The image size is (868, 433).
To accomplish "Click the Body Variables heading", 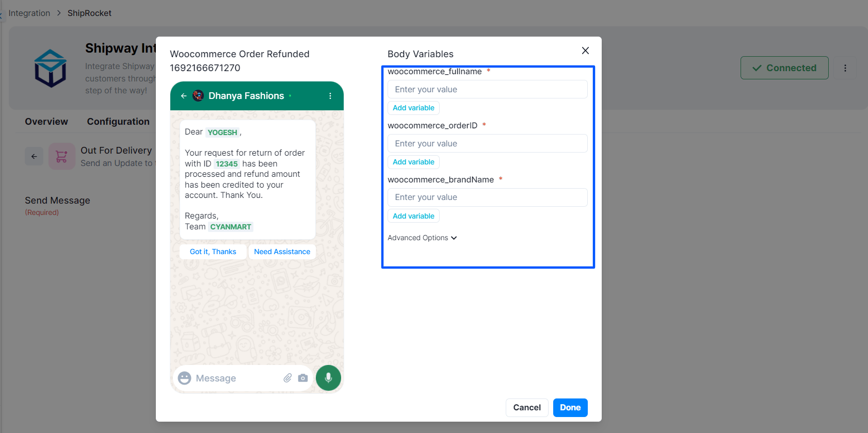I will click(x=421, y=54).
